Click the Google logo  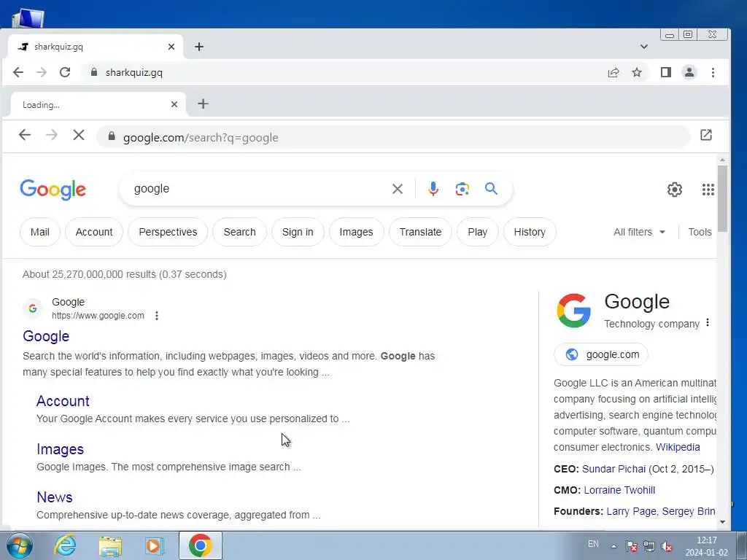53,190
